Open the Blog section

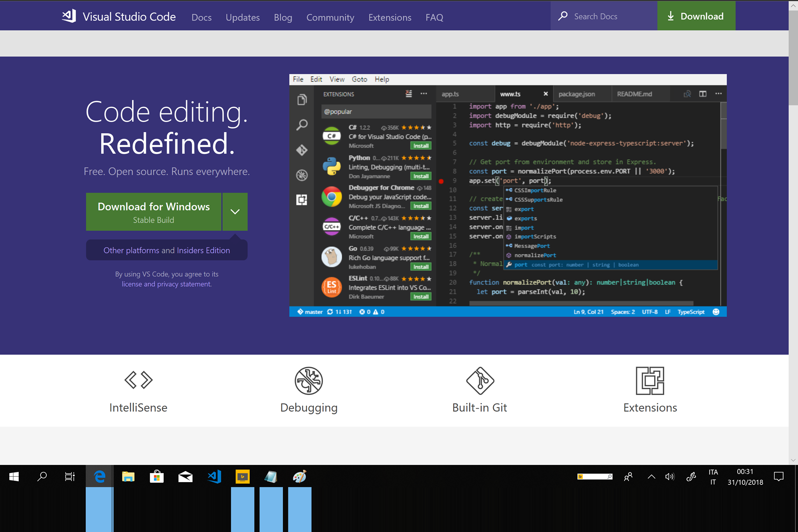[283, 17]
